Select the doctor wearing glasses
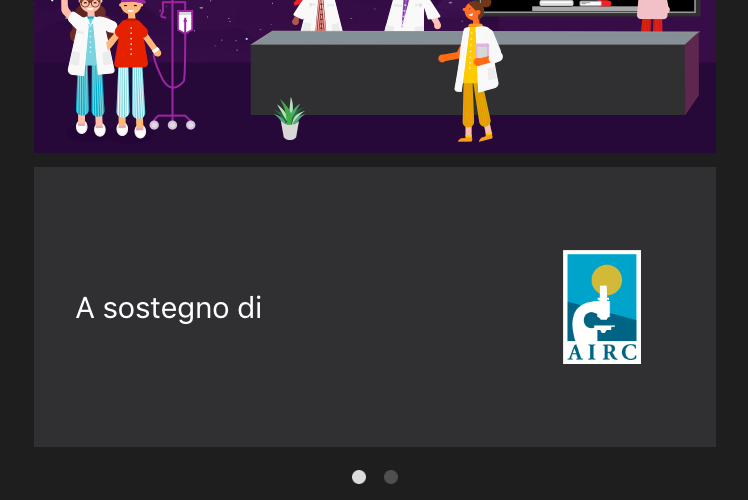 (x=89, y=67)
